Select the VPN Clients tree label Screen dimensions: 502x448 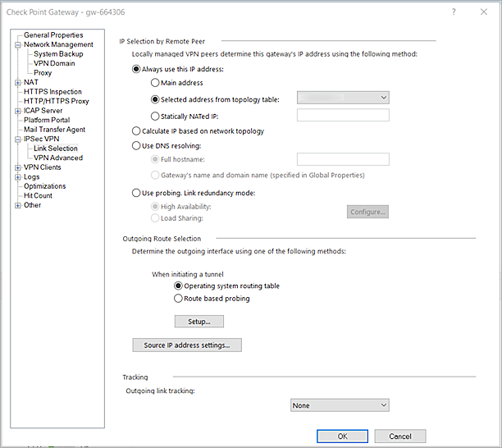tap(43, 167)
